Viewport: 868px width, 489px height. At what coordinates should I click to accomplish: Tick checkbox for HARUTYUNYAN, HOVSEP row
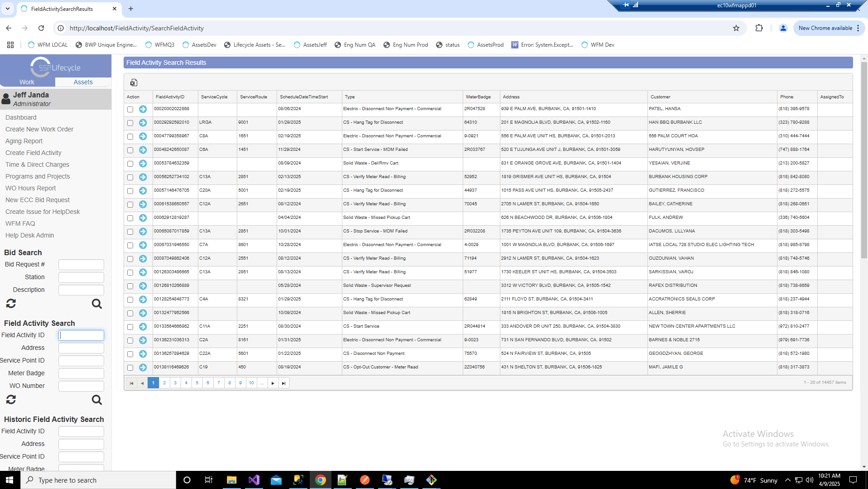[x=130, y=150]
